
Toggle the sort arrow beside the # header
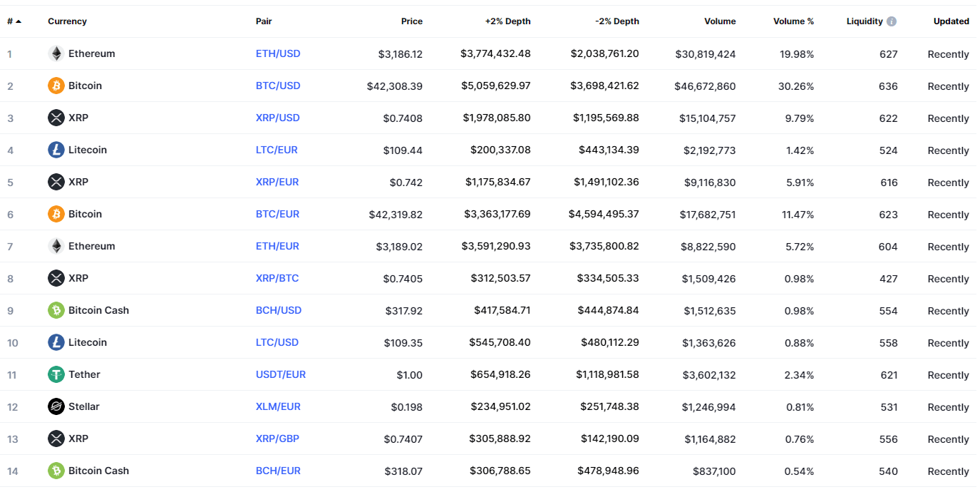tap(19, 21)
